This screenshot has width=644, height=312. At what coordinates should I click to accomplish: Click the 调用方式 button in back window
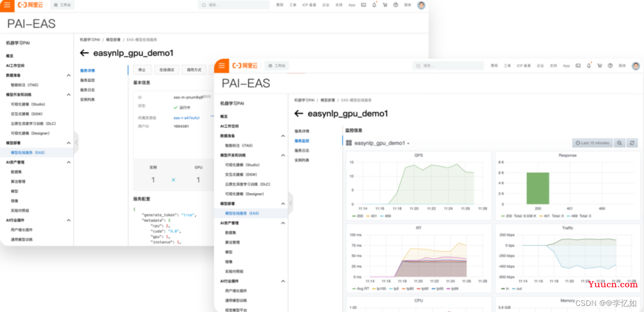pyautogui.click(x=194, y=70)
